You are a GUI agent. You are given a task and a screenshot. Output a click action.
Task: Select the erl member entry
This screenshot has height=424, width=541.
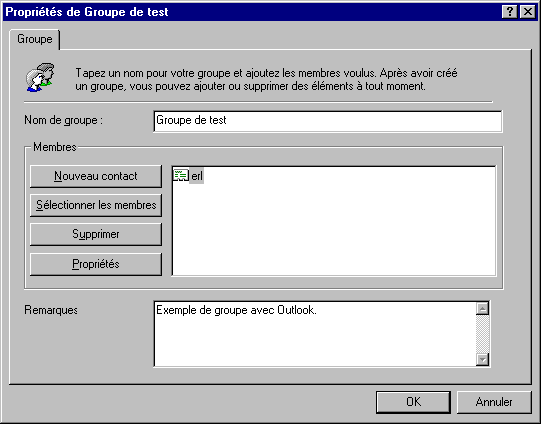tap(197, 176)
